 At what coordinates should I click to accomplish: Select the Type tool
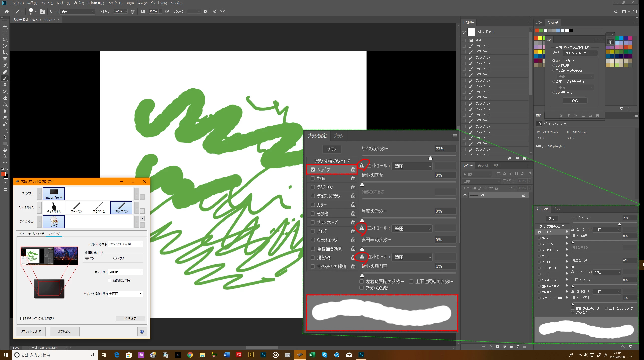(x=5, y=131)
